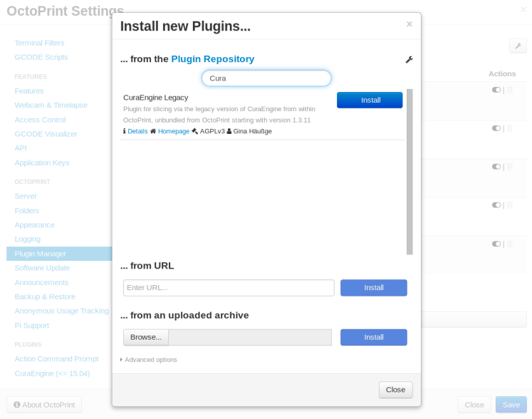
Task: Toggle the second plugin's enable switch
Action: tap(496, 128)
